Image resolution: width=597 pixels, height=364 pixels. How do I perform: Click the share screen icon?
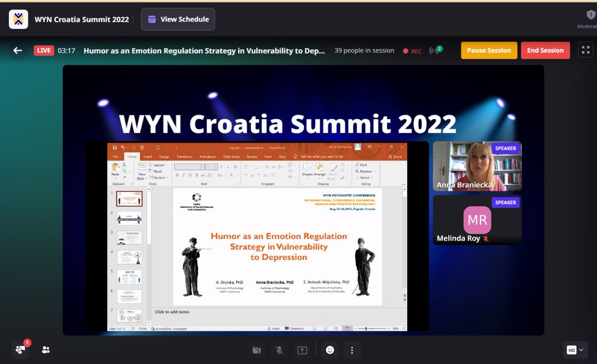click(302, 350)
